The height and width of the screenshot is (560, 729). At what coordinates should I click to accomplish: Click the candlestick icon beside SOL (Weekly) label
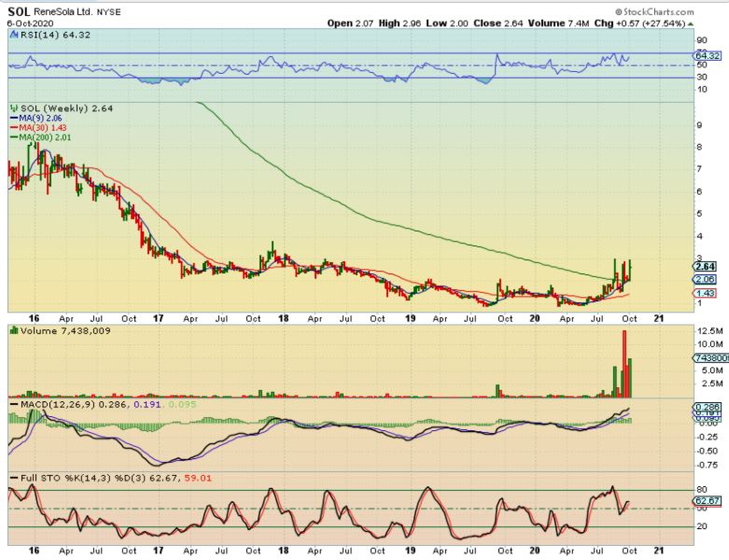click(13, 108)
